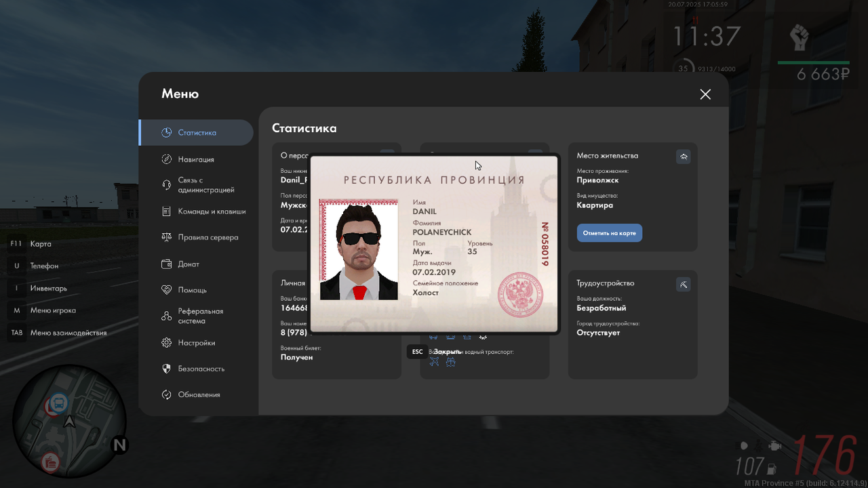
Task: Click the boat transport license icon
Action: tap(450, 362)
